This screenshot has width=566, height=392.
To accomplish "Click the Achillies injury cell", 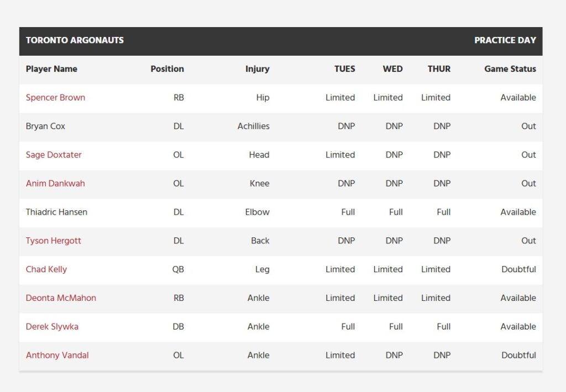I will (253, 126).
